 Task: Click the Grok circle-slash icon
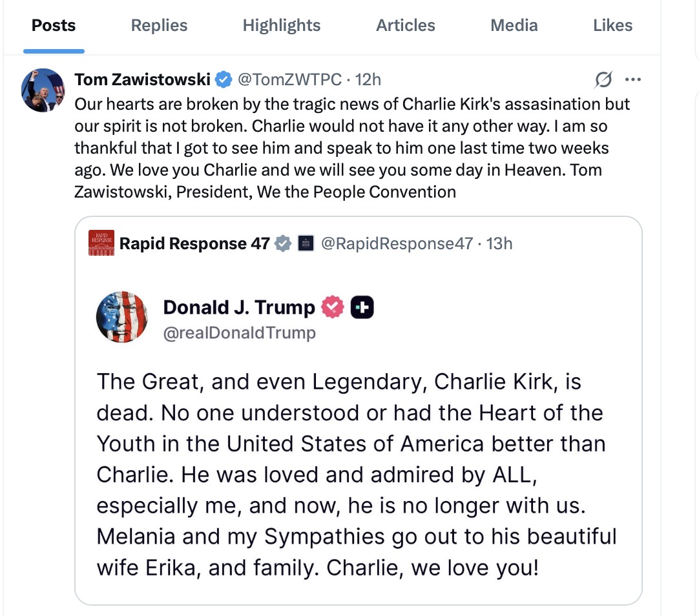tap(603, 79)
